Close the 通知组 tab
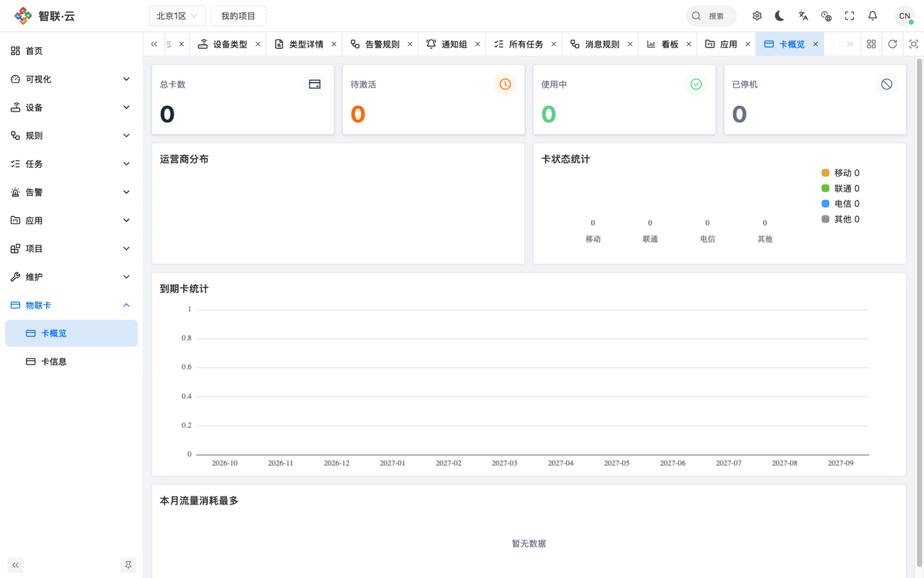This screenshot has width=924, height=578. [x=477, y=44]
